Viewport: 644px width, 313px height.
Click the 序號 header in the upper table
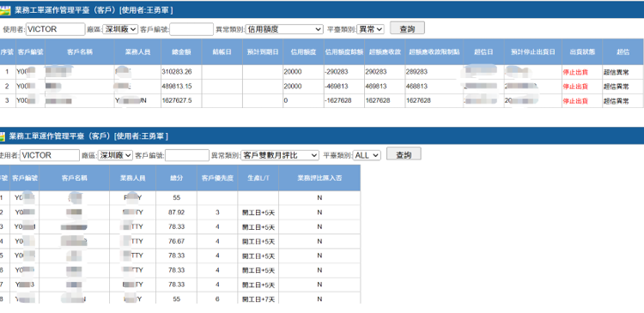coord(7,52)
